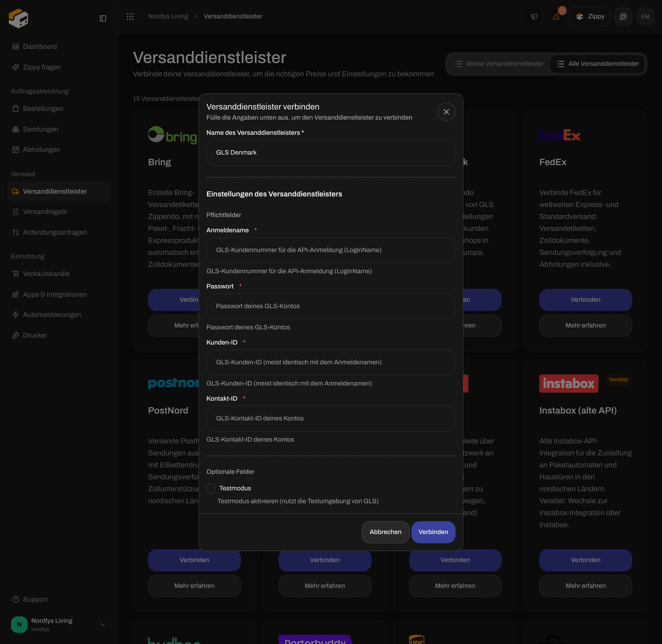
Task: Click the Zippendo logo
Action: pos(19,18)
